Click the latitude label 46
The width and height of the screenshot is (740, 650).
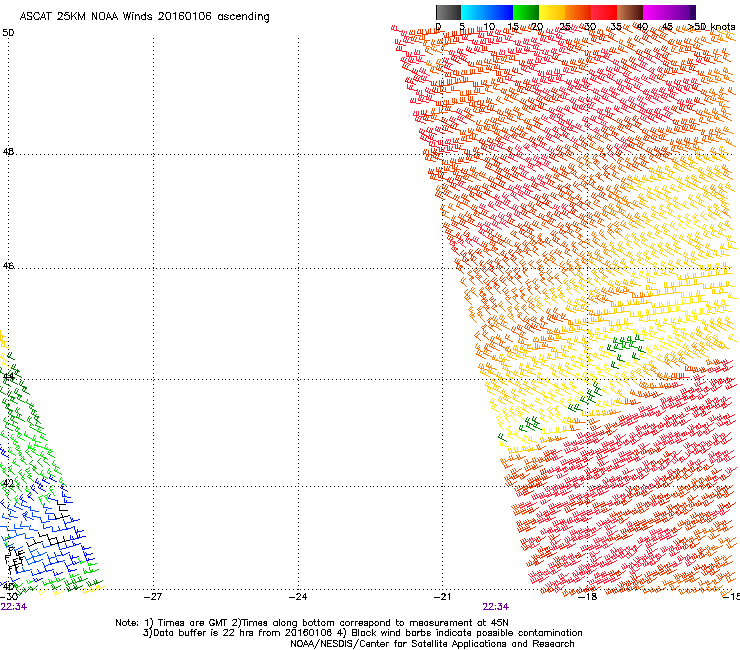8,266
